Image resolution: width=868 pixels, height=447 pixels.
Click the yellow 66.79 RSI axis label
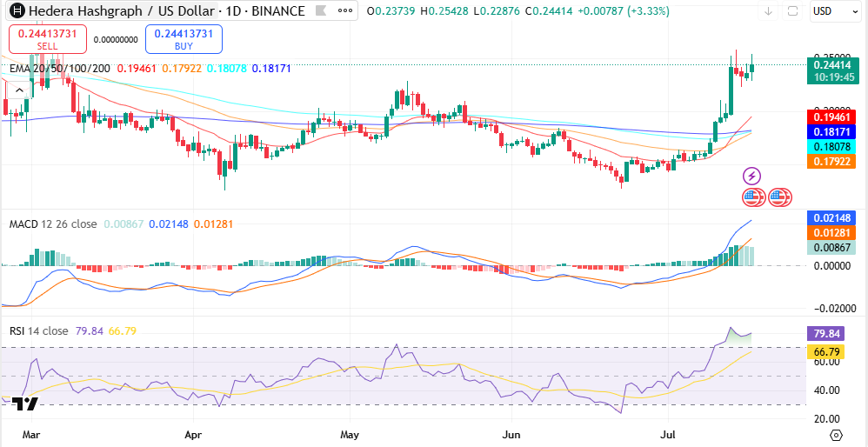(826, 352)
